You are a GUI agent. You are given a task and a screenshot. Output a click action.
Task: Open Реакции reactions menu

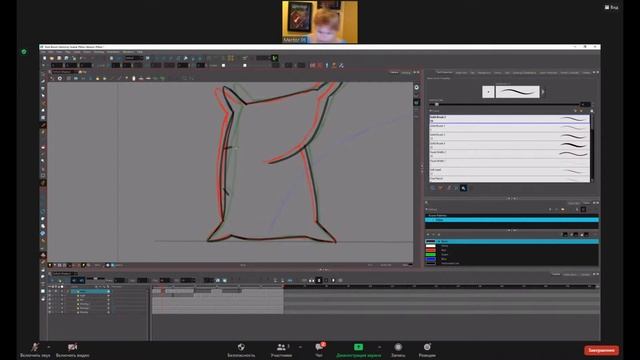pyautogui.click(x=427, y=350)
